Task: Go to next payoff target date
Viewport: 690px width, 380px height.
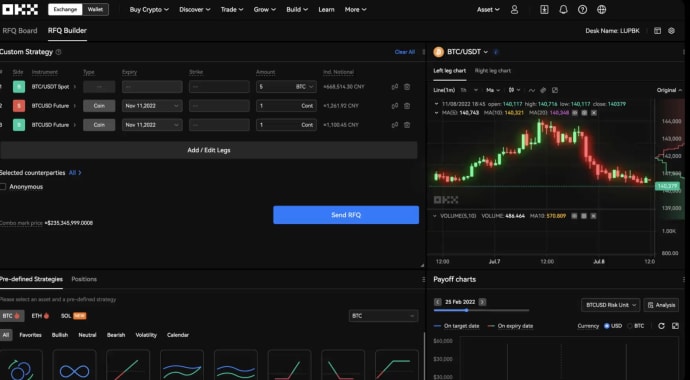Action: [482, 302]
